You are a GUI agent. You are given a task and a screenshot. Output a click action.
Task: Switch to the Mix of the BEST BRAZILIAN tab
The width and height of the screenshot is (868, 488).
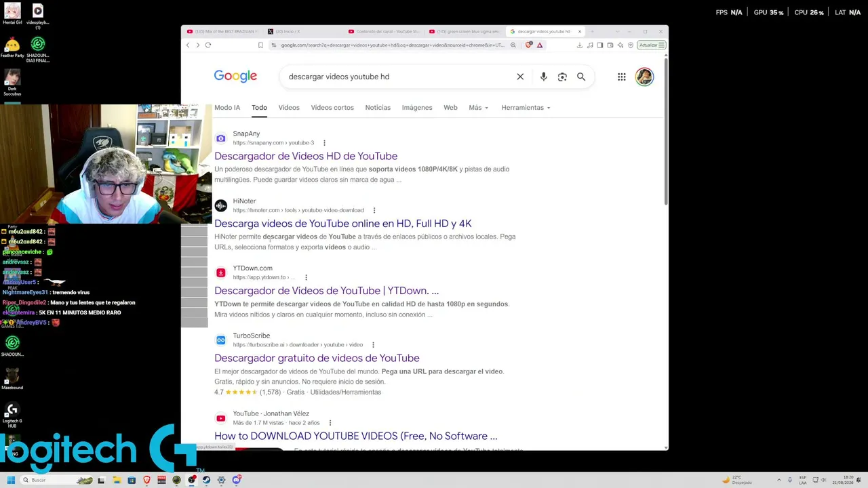(x=222, y=31)
